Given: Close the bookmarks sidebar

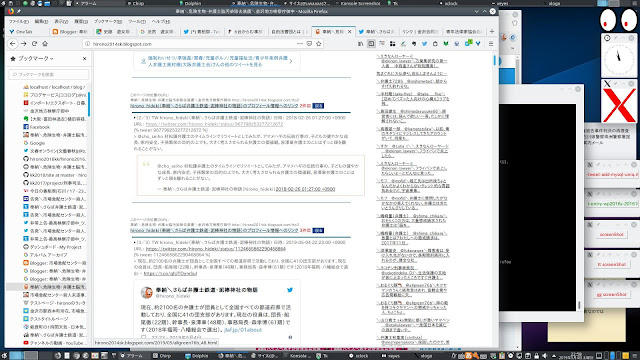Looking at the screenshot, I should (84, 59).
